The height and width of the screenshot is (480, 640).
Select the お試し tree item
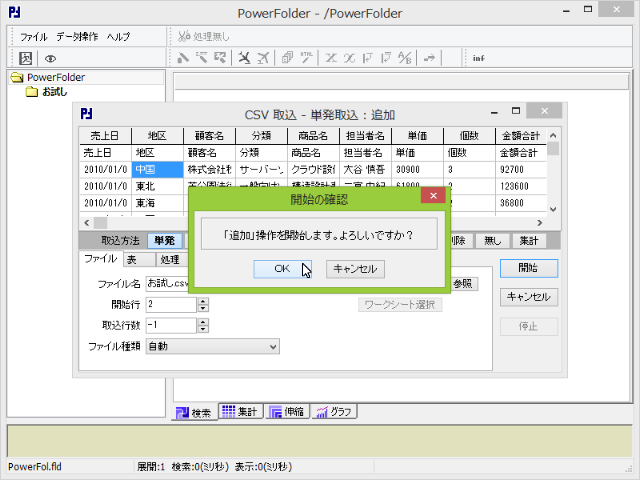pyautogui.click(x=55, y=92)
